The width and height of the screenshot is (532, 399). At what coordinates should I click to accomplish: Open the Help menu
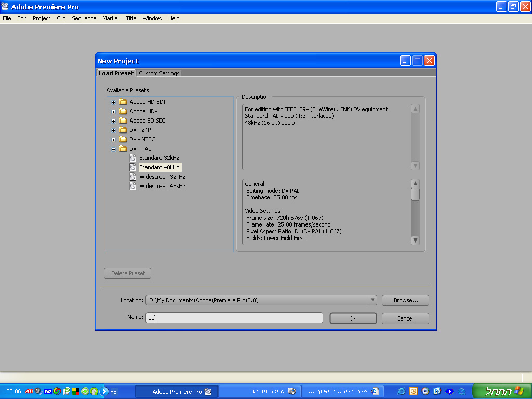point(174,18)
